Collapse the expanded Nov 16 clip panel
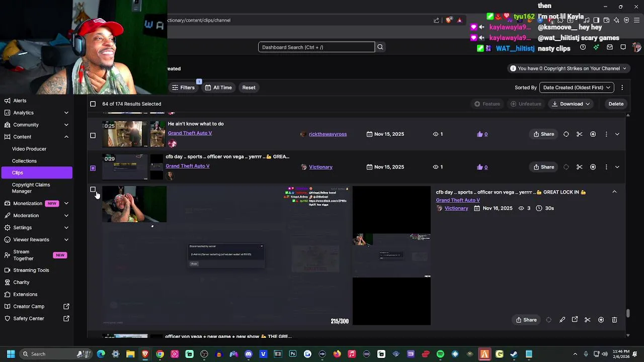 614,192
